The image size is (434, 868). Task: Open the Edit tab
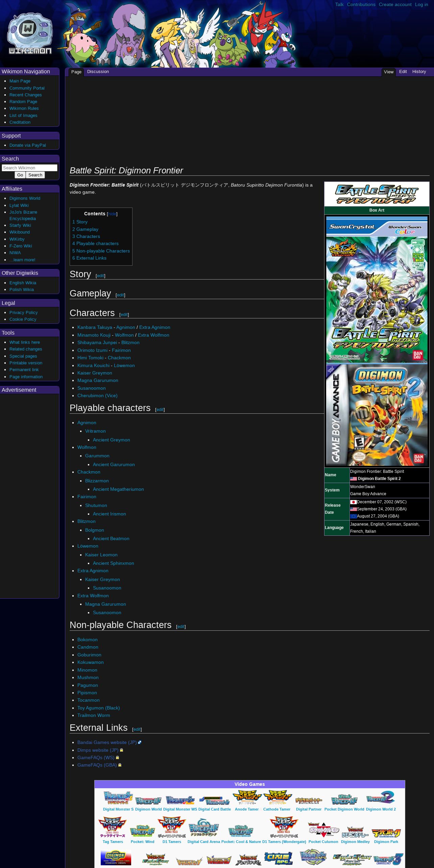(x=403, y=72)
